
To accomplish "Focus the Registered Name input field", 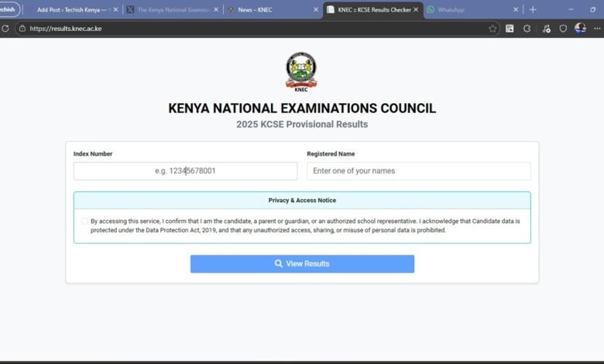I will [419, 171].
